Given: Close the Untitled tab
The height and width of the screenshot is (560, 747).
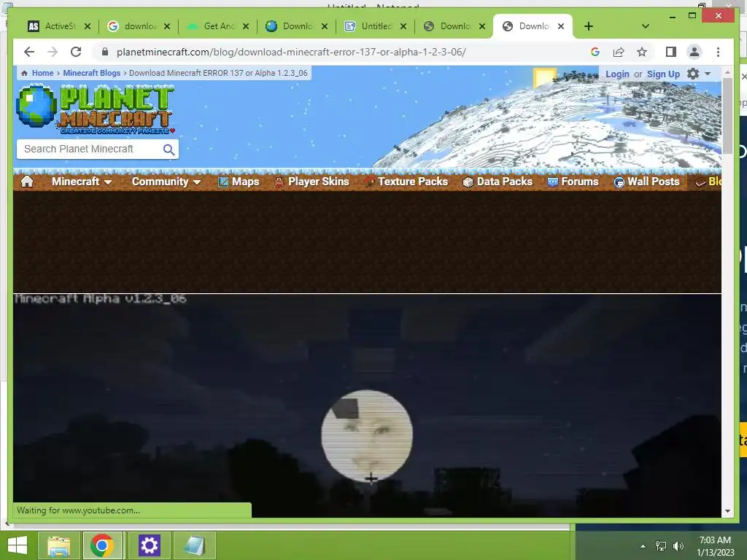Looking at the screenshot, I should [x=403, y=26].
